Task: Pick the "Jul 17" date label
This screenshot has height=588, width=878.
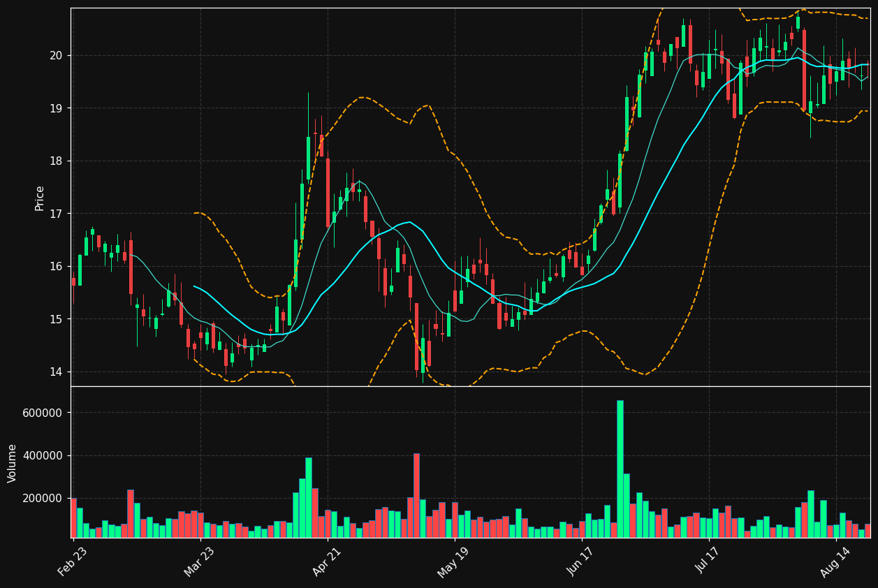Action: [708, 561]
